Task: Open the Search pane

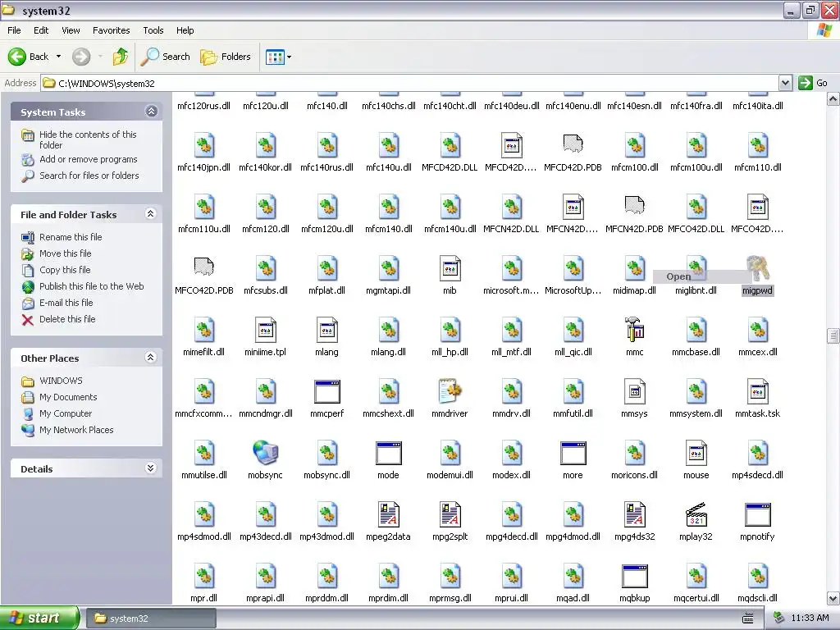Action: pos(166,57)
